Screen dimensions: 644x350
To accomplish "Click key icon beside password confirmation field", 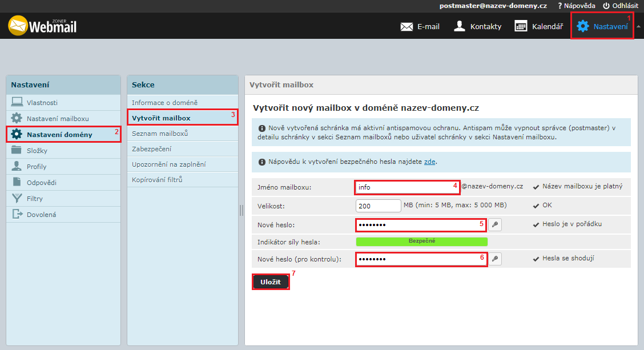I will click(495, 259).
